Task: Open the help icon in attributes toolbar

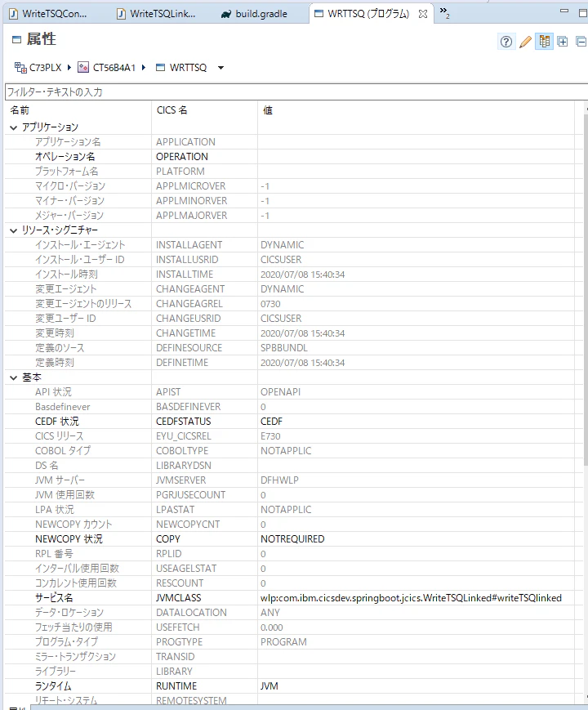Action: pyautogui.click(x=506, y=42)
